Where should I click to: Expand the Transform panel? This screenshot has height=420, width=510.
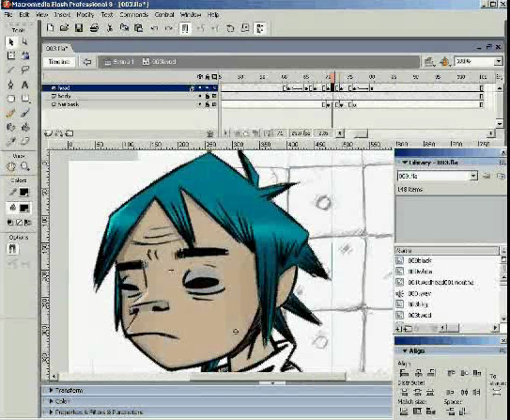[51, 390]
